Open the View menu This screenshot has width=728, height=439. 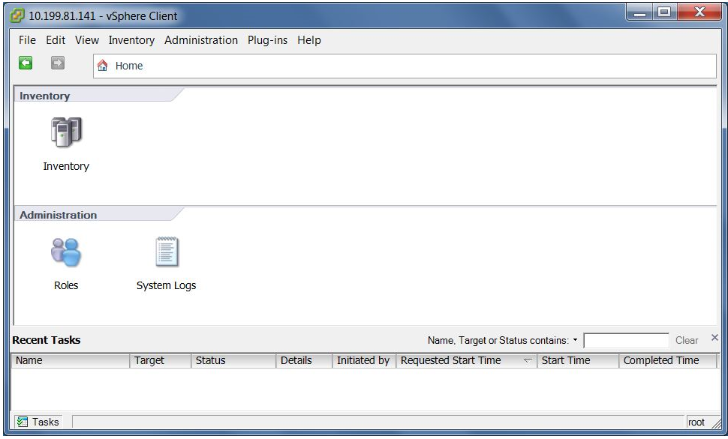[x=87, y=40]
